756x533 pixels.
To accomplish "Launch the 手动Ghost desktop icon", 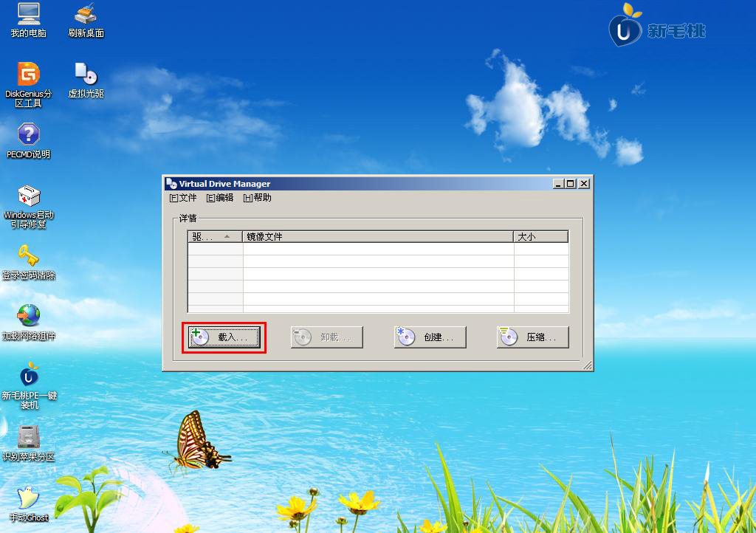I will [28, 498].
